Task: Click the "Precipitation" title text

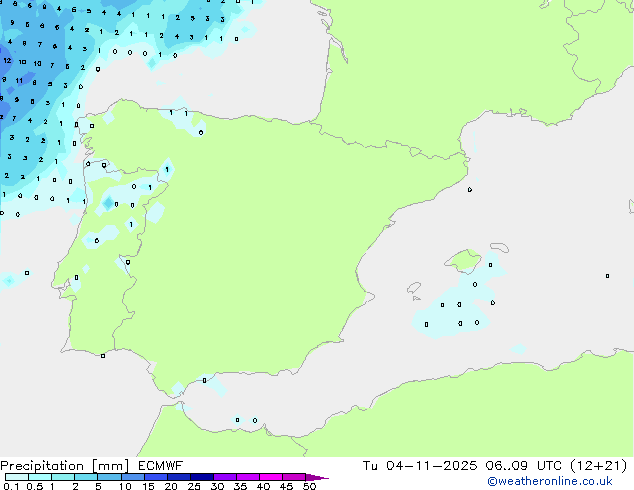Action: click(x=42, y=466)
